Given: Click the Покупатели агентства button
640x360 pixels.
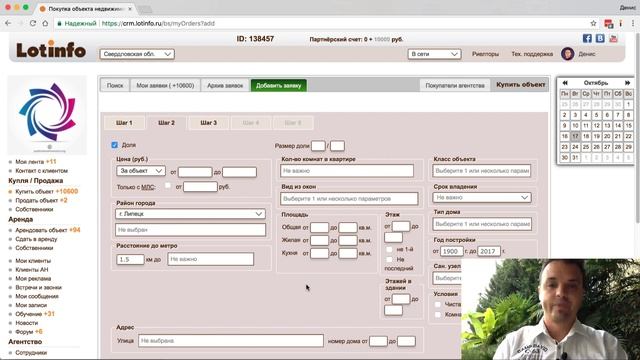Looking at the screenshot, I should [x=455, y=85].
